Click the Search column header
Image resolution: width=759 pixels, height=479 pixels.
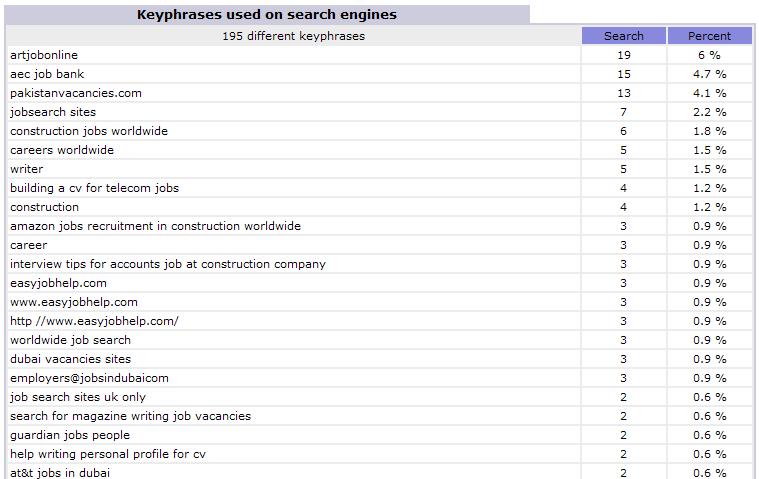coord(624,36)
